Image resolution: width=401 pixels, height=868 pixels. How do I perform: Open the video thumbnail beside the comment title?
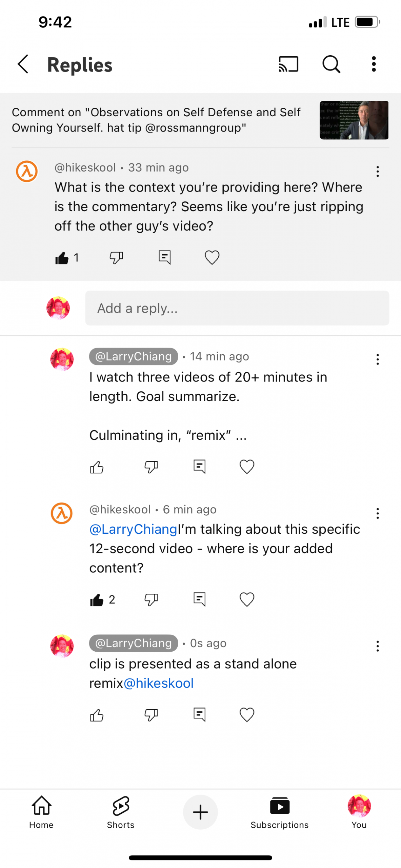click(354, 120)
